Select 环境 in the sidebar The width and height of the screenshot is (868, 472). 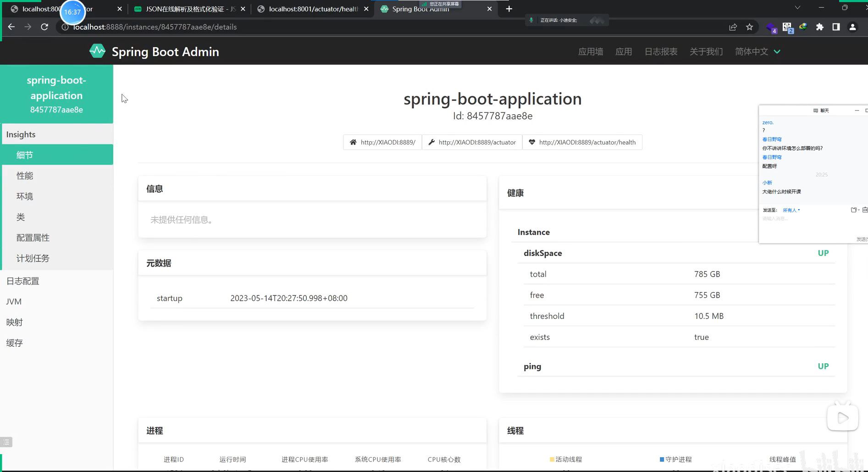click(x=57, y=196)
